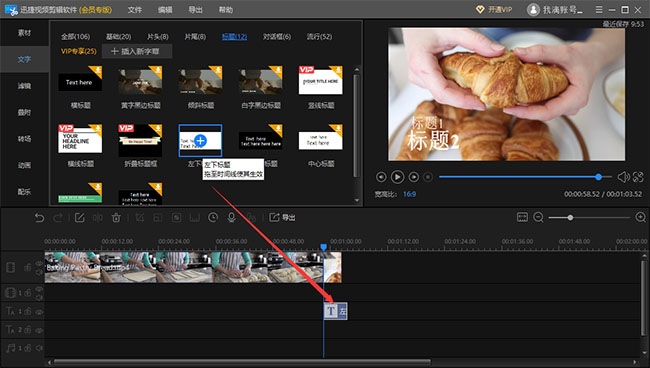Toggle lock on text track 2
This screenshot has height=368, width=650.
pyautogui.click(x=27, y=329)
